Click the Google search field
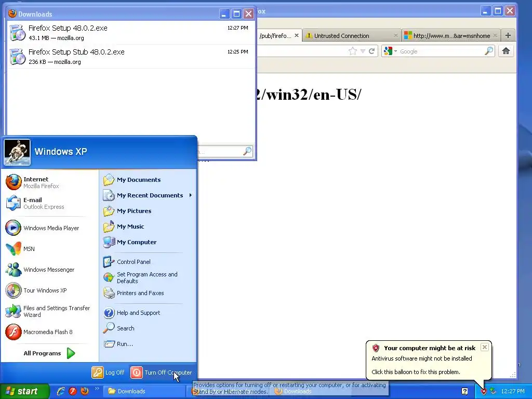 pos(441,51)
